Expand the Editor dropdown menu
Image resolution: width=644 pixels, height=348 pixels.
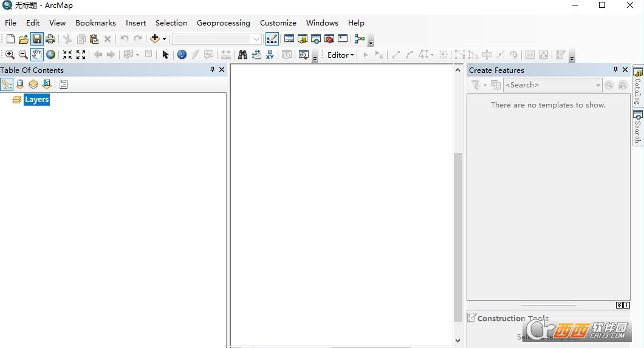pos(340,55)
